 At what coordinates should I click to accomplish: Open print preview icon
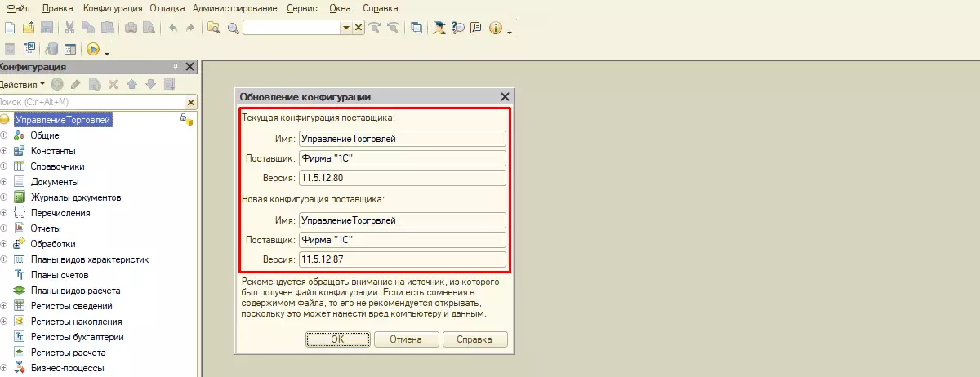coord(149,28)
